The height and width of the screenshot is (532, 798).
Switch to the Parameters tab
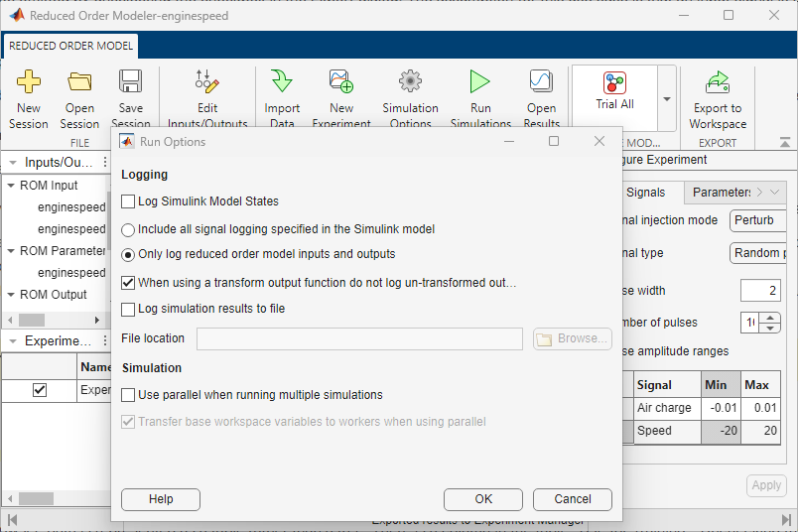point(722,193)
